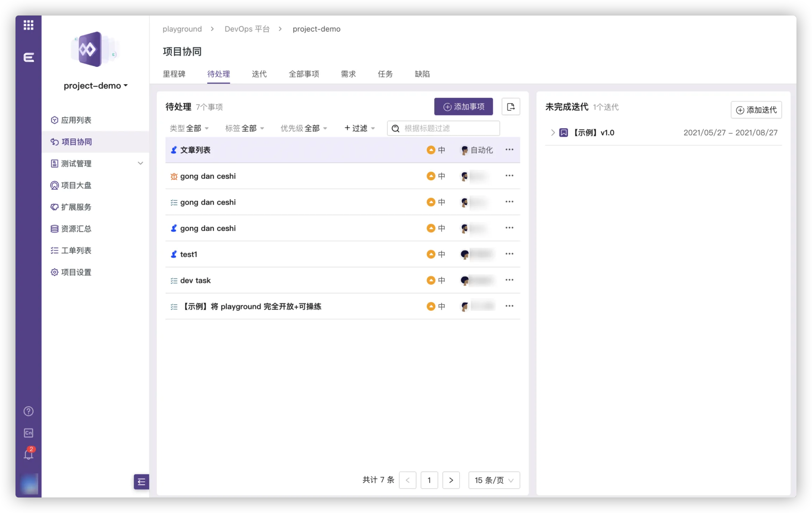Viewport: 812px width, 513px height.
Task: Open the app grid launcher icon
Action: [29, 25]
